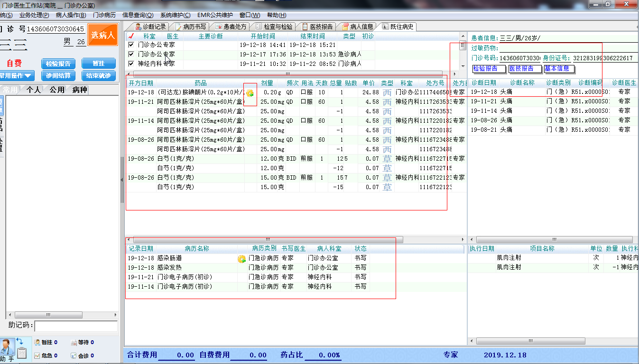Click the left panel 检验报告 button
Viewport: 639px width, 364px height.
pos(58,64)
